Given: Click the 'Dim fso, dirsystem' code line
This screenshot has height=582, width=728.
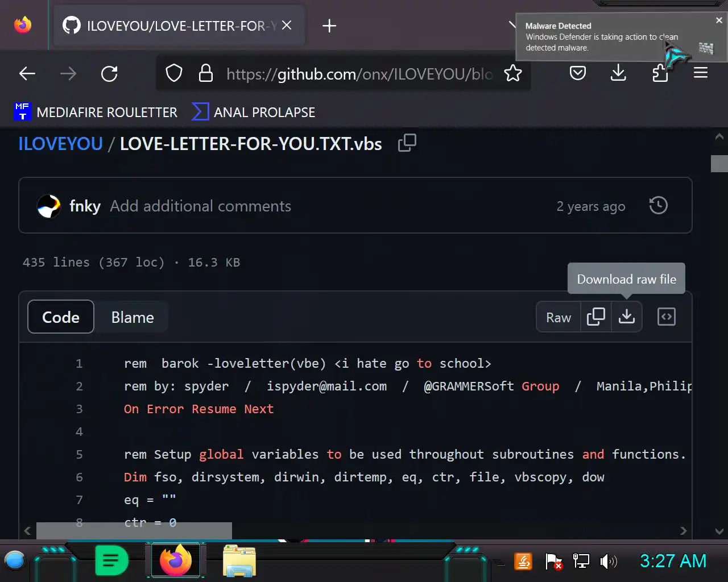Looking at the screenshot, I should point(364,477).
